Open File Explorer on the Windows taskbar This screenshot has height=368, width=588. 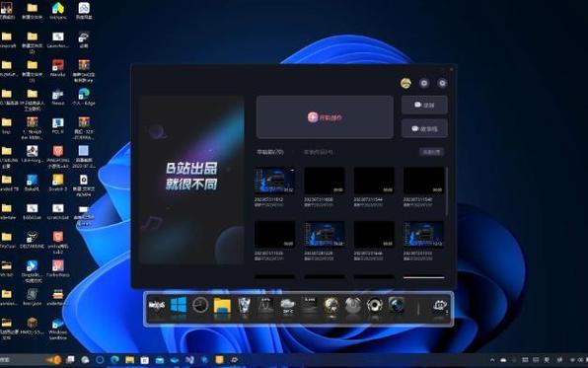(x=129, y=360)
